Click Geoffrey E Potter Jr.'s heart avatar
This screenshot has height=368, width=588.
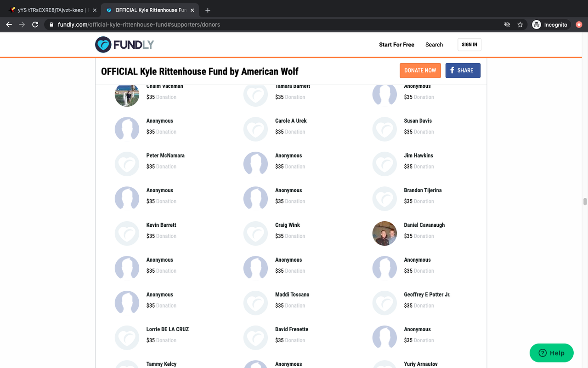click(x=384, y=303)
